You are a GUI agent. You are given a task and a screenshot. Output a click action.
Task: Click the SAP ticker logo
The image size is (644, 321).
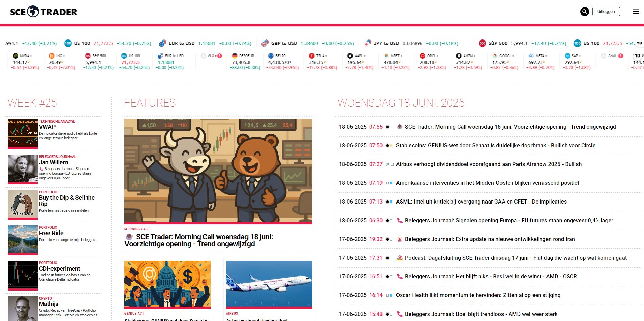click(567, 56)
